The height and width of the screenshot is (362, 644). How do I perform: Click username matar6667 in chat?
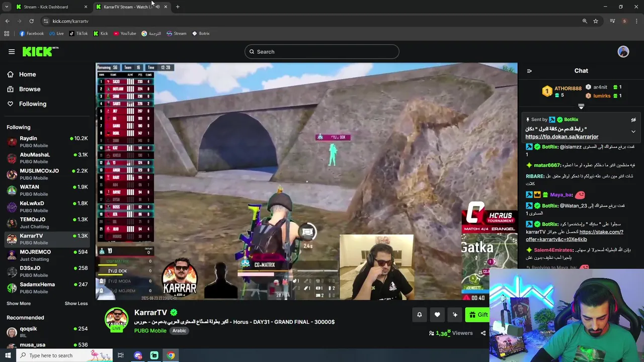[x=547, y=165]
